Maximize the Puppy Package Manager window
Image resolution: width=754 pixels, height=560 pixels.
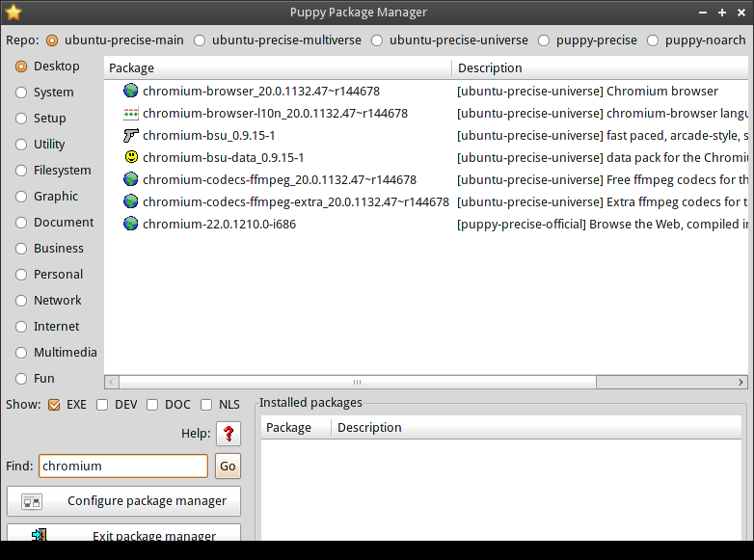coord(722,13)
